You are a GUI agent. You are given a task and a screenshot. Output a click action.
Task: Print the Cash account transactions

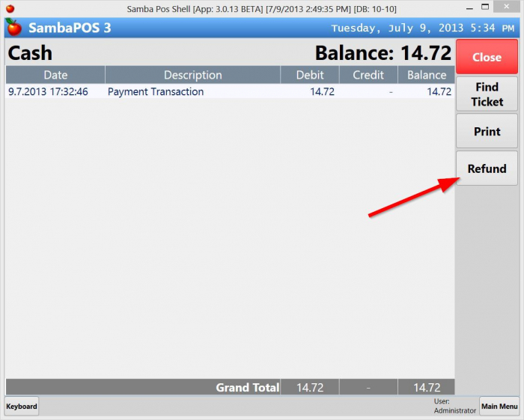[x=487, y=131]
